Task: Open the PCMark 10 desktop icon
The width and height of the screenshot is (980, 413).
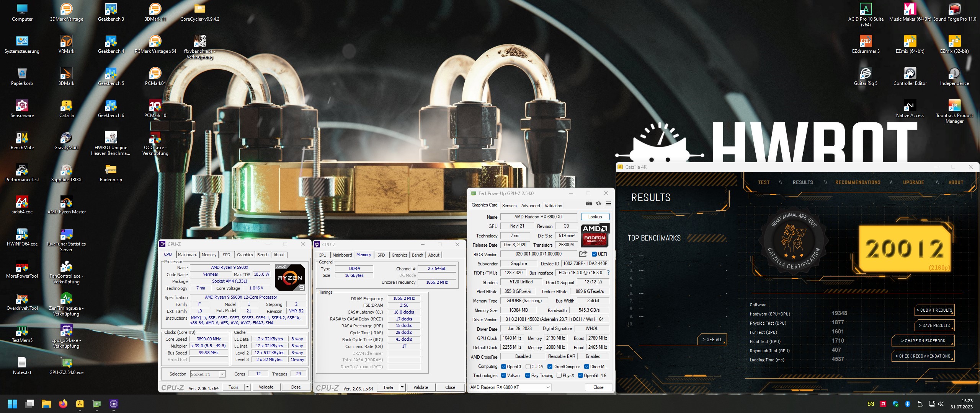Action: pos(155,109)
